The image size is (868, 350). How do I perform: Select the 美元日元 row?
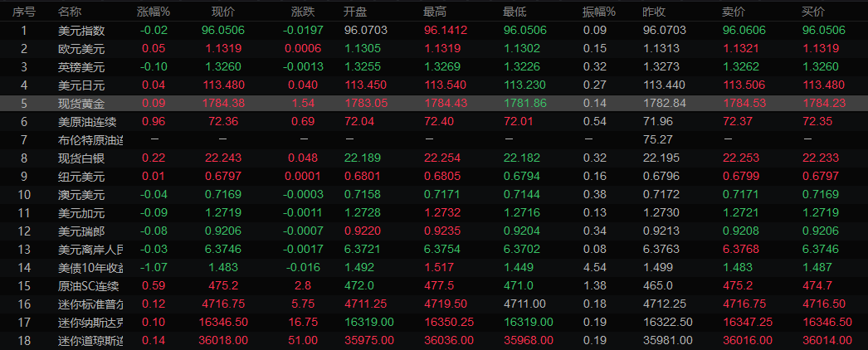tap(81, 85)
